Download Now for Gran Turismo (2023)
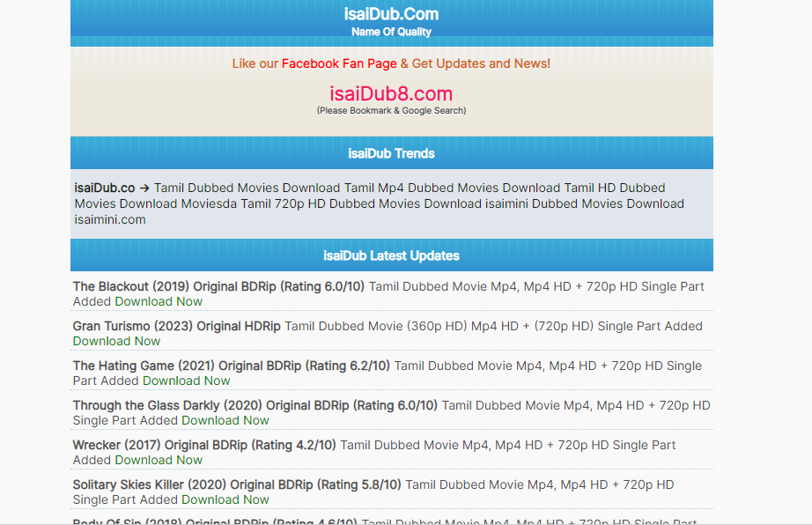812x525 pixels. click(x=116, y=341)
